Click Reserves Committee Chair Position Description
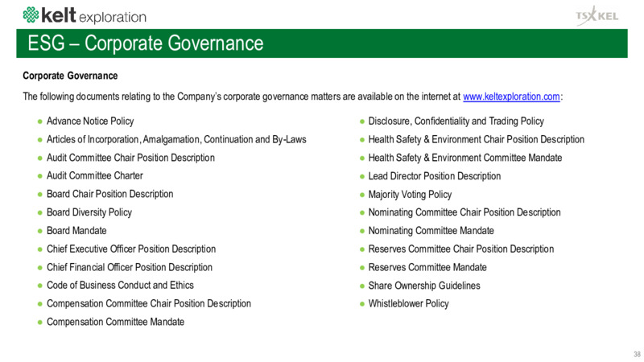Viewport: 644px width, 362px height. pos(460,249)
